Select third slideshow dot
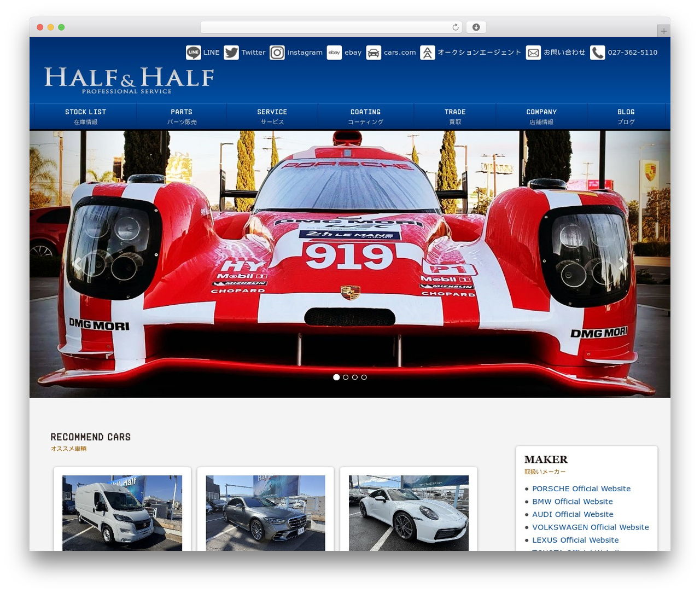The image size is (700, 593). [x=355, y=377]
